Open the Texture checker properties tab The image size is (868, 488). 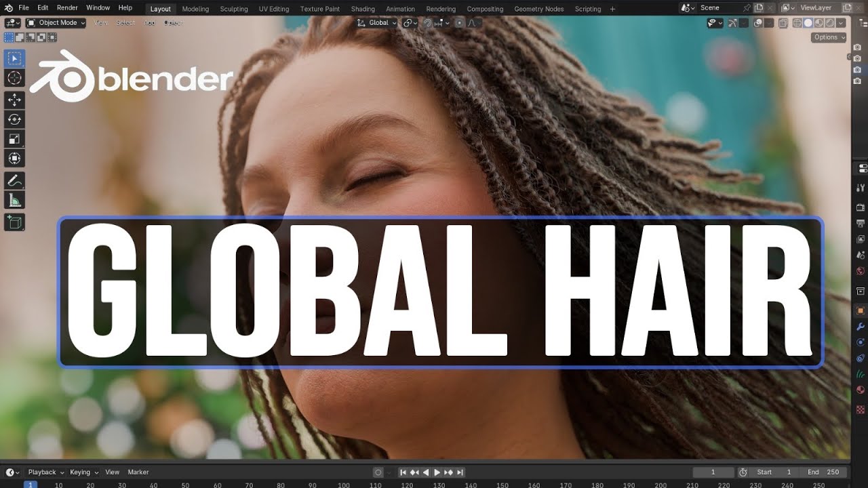[x=861, y=409]
